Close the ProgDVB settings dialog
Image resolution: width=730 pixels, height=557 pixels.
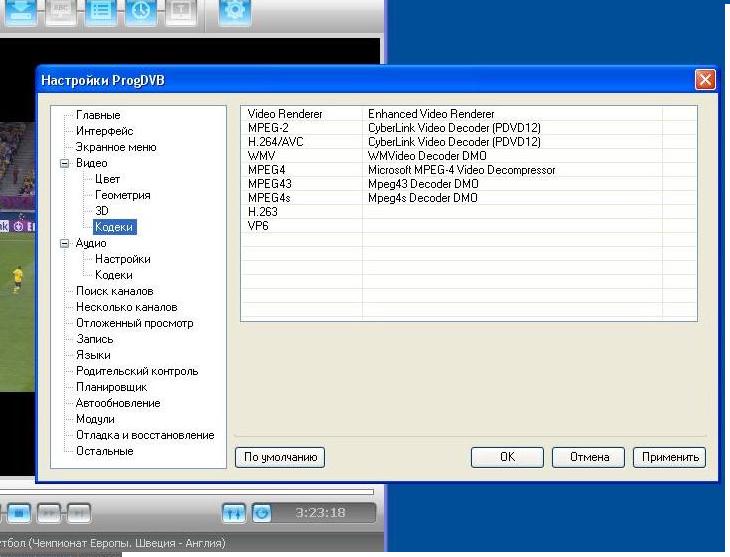click(x=705, y=80)
